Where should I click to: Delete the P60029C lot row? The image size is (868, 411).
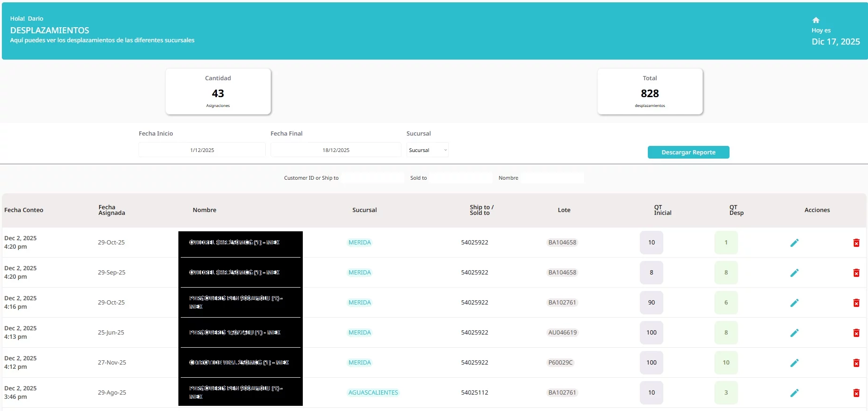pyautogui.click(x=856, y=363)
